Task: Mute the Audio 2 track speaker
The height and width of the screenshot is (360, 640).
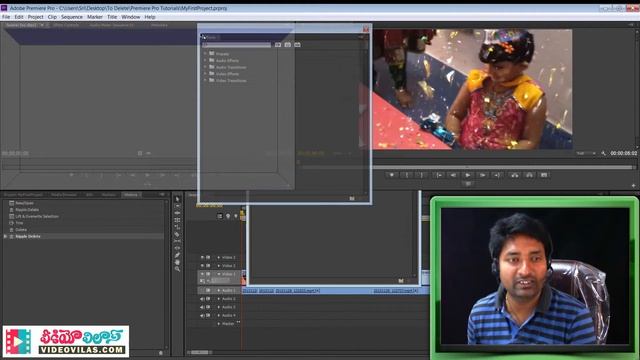Action: [202, 299]
